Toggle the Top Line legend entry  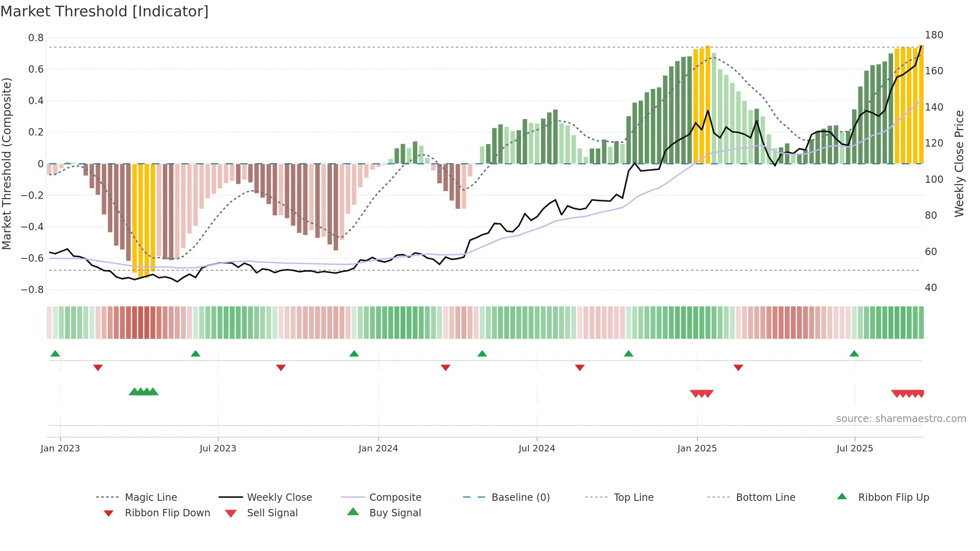tap(619, 497)
